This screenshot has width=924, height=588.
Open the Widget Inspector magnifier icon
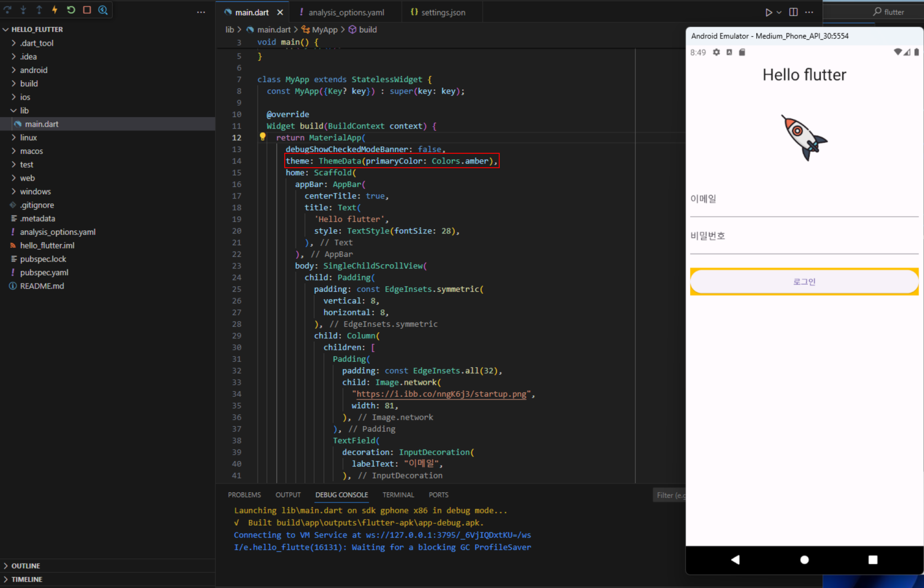point(103,10)
